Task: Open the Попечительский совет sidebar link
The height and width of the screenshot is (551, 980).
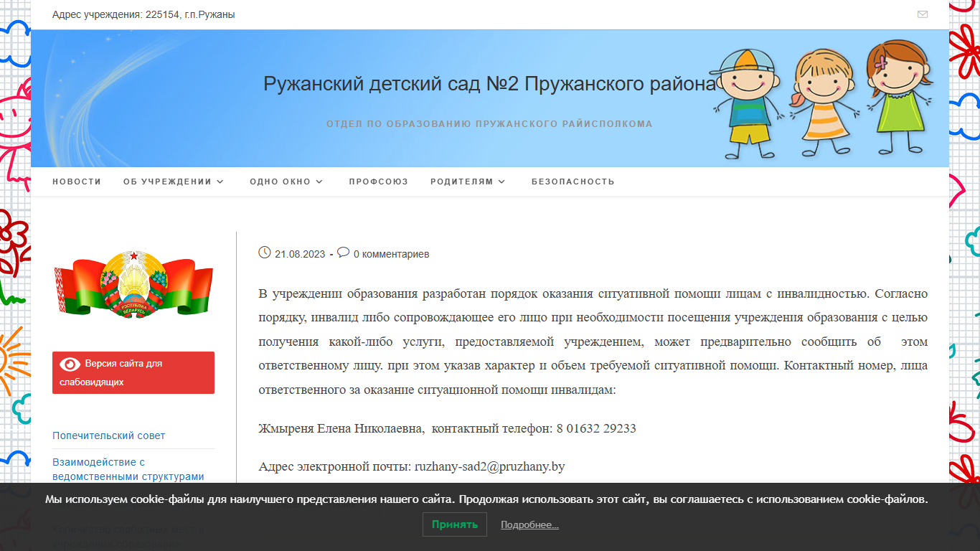Action: (109, 435)
